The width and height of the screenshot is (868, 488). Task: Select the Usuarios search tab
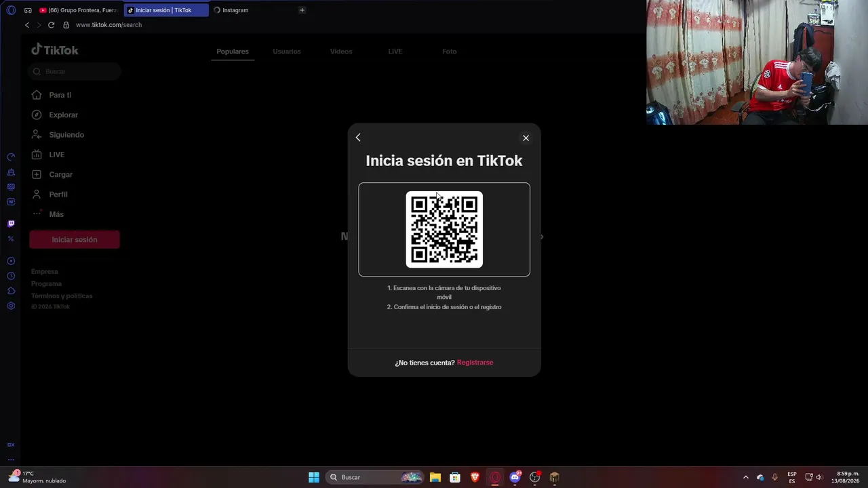[x=287, y=52]
